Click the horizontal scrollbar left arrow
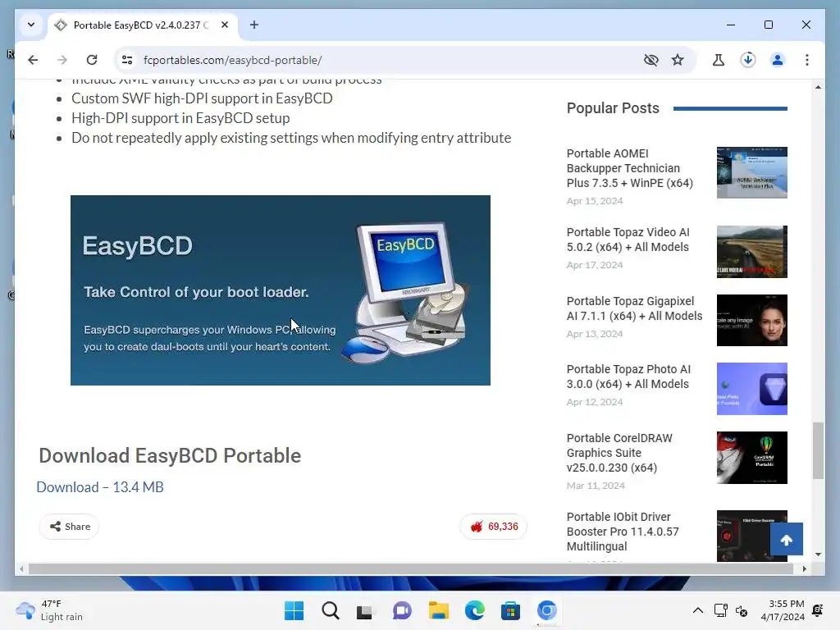 pos(21,569)
